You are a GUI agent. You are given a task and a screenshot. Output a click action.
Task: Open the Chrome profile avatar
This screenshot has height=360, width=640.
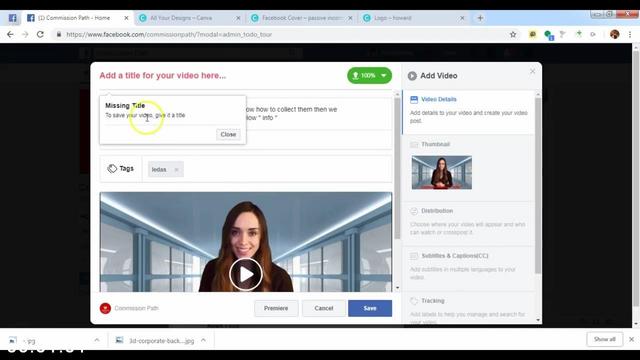pos(614,35)
